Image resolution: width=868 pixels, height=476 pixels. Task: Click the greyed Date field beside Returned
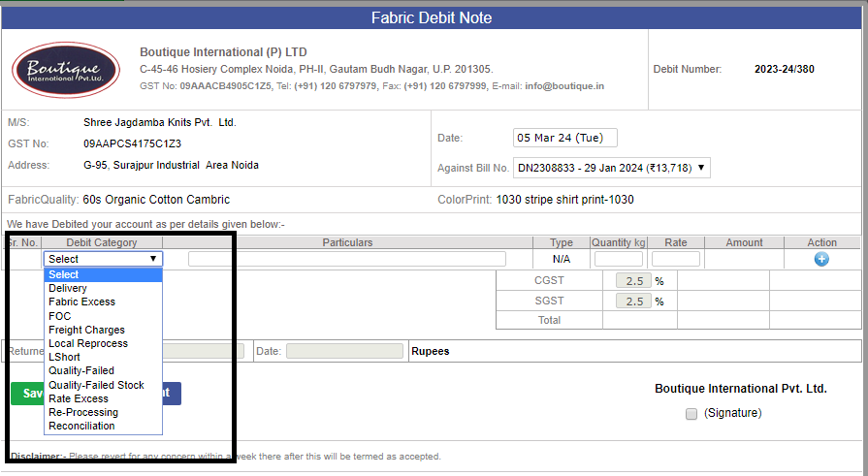pos(344,352)
